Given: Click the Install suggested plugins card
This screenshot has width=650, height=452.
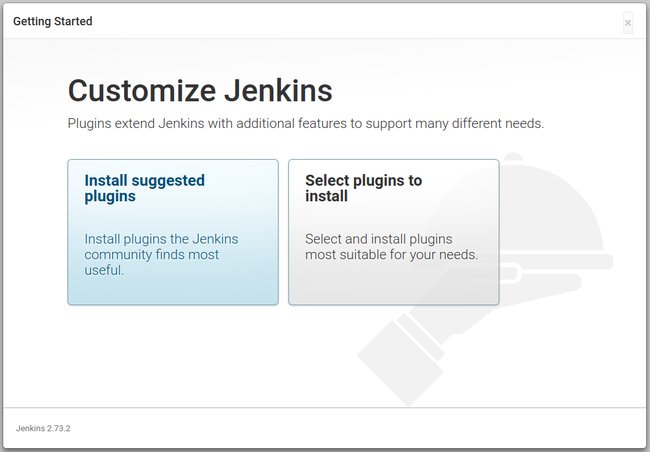Looking at the screenshot, I should [172, 232].
